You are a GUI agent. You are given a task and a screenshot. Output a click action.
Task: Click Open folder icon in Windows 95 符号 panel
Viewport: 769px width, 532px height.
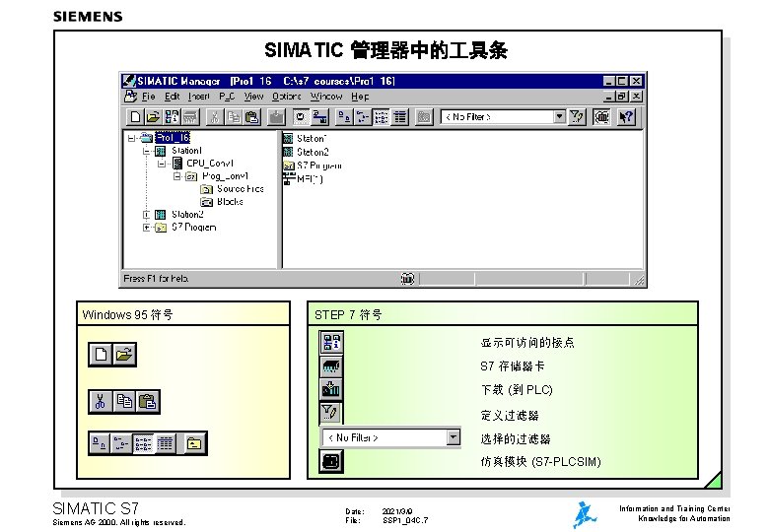(x=124, y=355)
